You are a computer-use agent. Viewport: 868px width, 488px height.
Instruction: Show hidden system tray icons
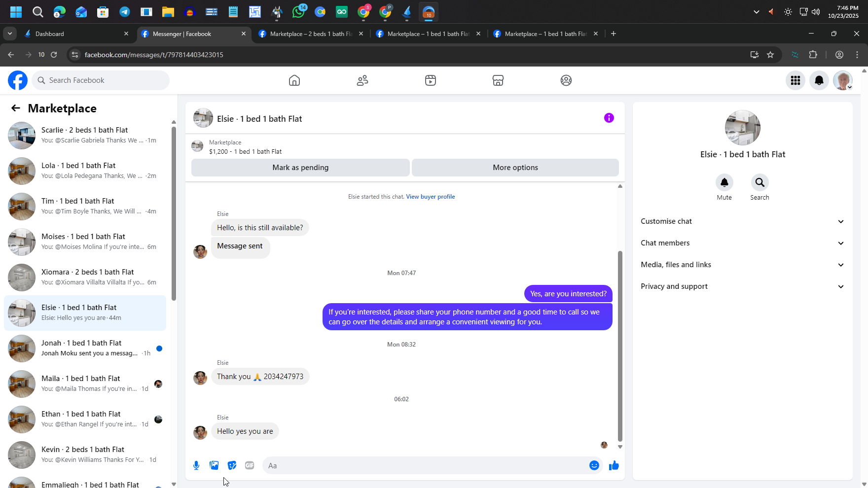pyautogui.click(x=756, y=12)
